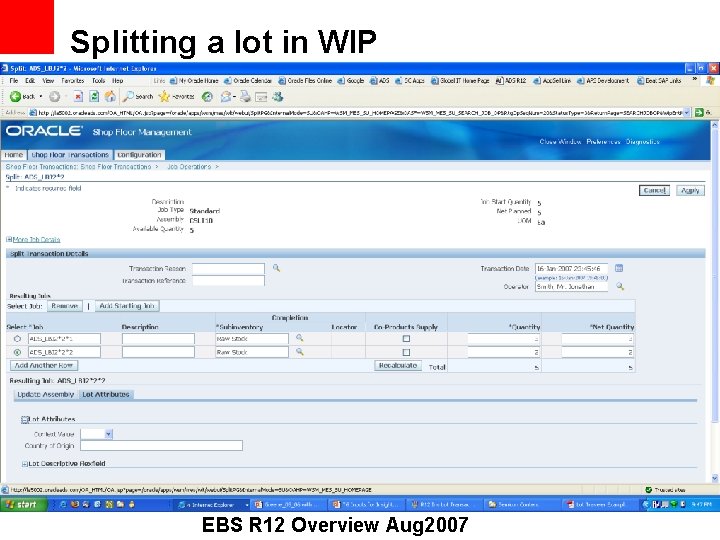Select radio button for job ADS_LBJ2*2*2
The image size is (720, 540).
pos(17,353)
